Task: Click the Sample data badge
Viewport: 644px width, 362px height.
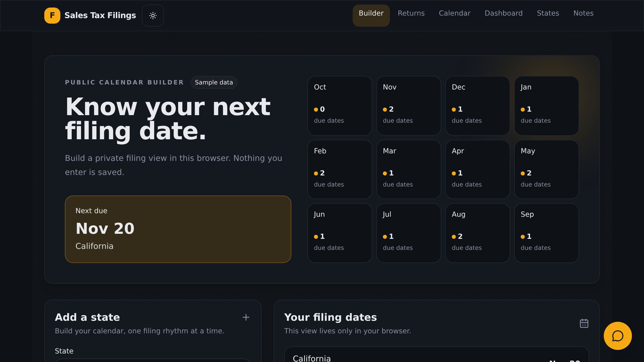Action: [x=214, y=82]
